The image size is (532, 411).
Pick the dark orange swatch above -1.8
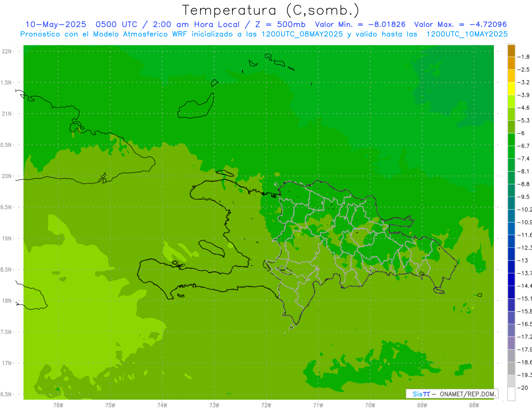click(511, 51)
